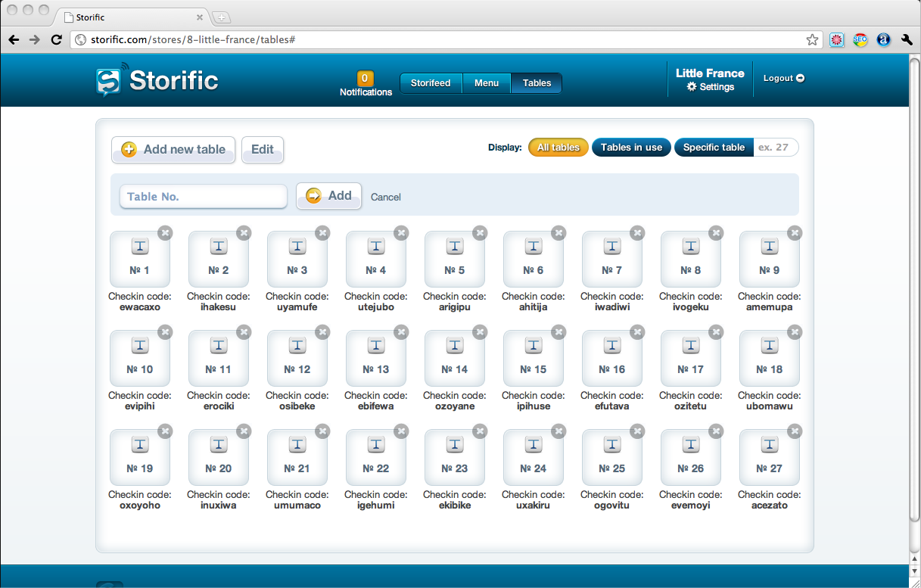The image size is (921, 588).
Task: Click the table No 5 icon
Action: pos(454,247)
